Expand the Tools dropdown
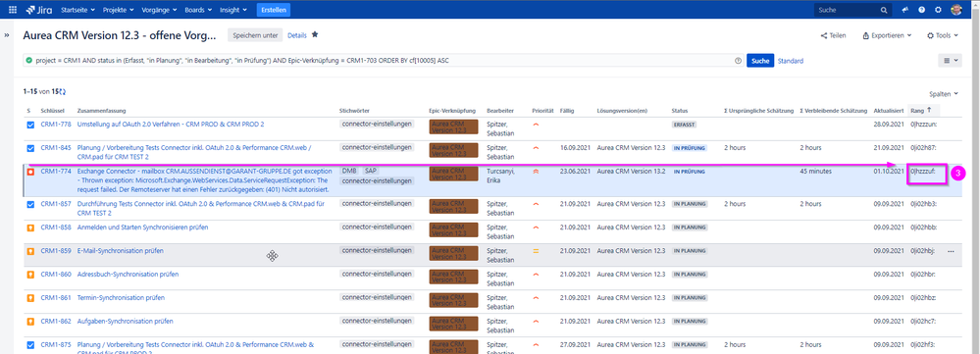The height and width of the screenshot is (354, 980). point(943,35)
